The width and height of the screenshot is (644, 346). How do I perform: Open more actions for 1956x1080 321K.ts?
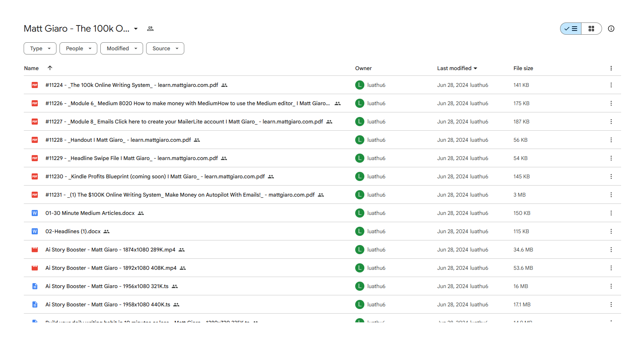(x=611, y=286)
